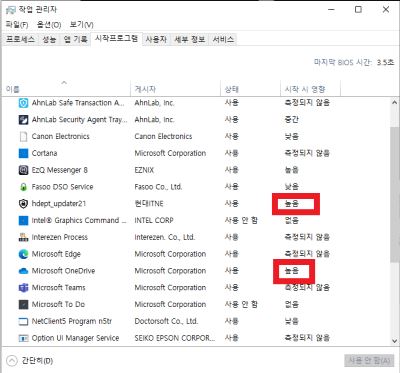This screenshot has width=400, height=373.
Task: Select the Microsoft To Do entry name
Action: tap(58, 304)
